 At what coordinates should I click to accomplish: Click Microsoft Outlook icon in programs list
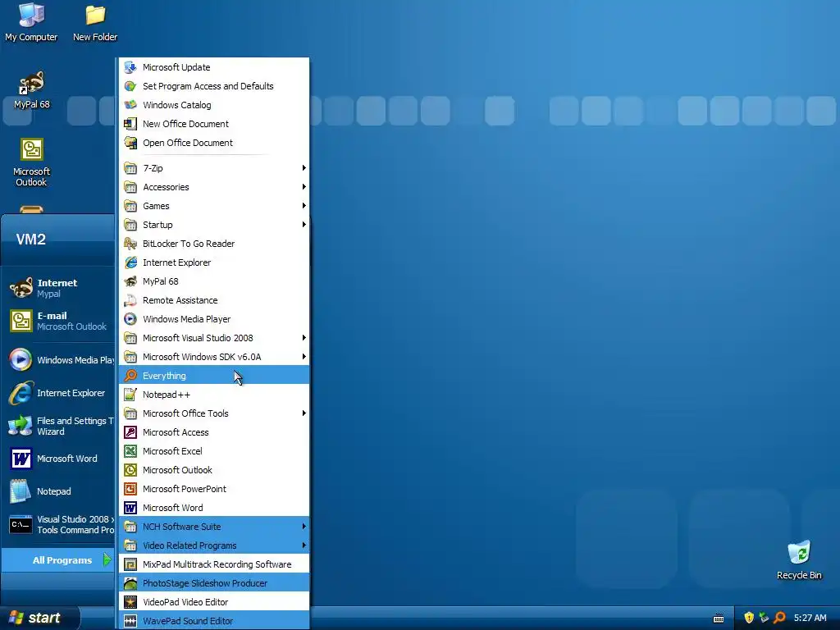(x=130, y=470)
